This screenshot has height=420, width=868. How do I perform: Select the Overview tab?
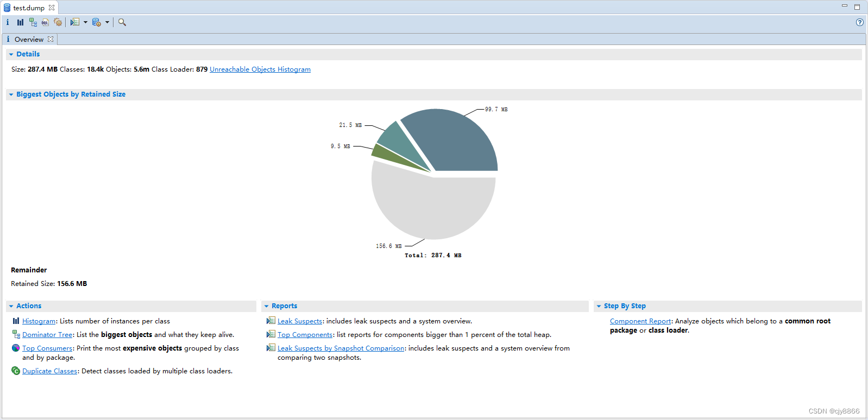29,39
